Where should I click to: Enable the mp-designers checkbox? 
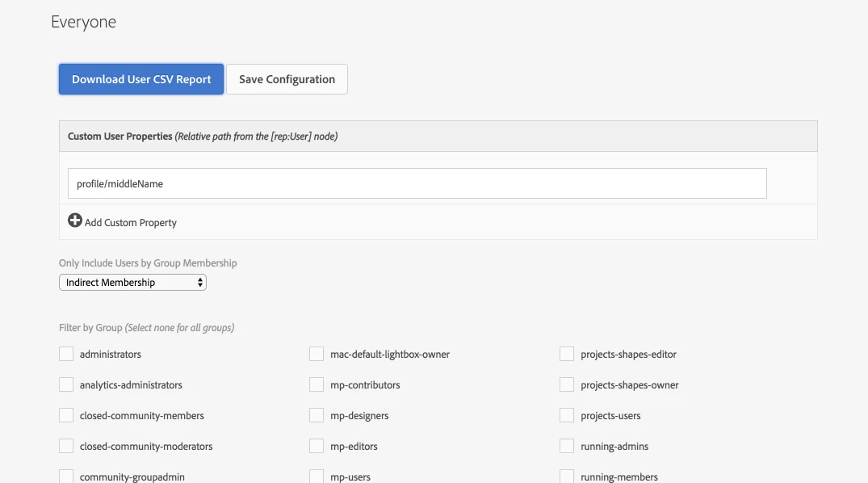point(317,415)
